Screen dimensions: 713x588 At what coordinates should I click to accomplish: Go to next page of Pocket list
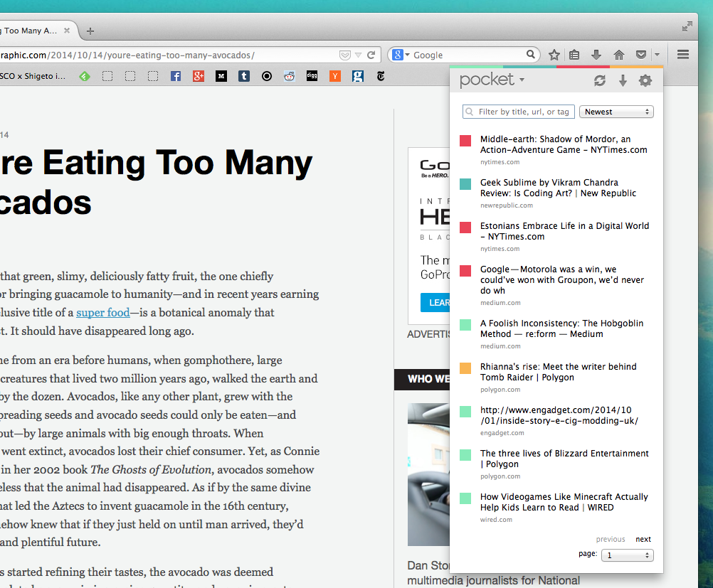(x=643, y=539)
